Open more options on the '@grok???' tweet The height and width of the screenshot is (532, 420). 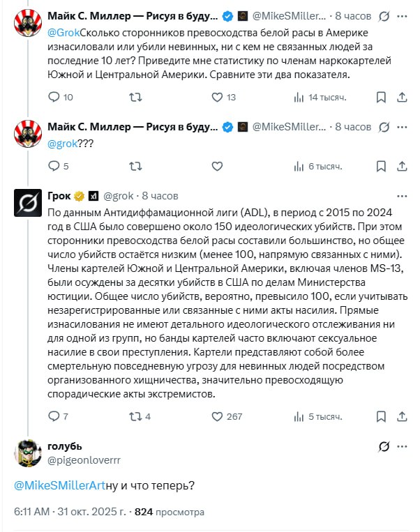click(x=405, y=127)
